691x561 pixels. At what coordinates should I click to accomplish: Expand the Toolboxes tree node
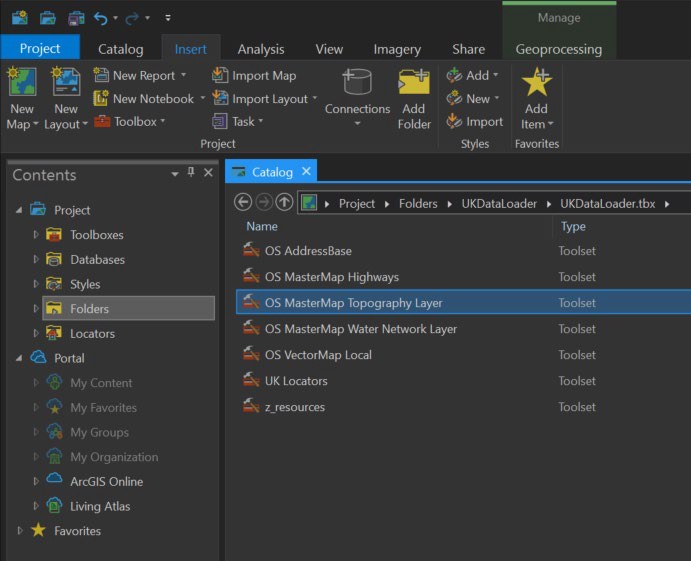[36, 234]
